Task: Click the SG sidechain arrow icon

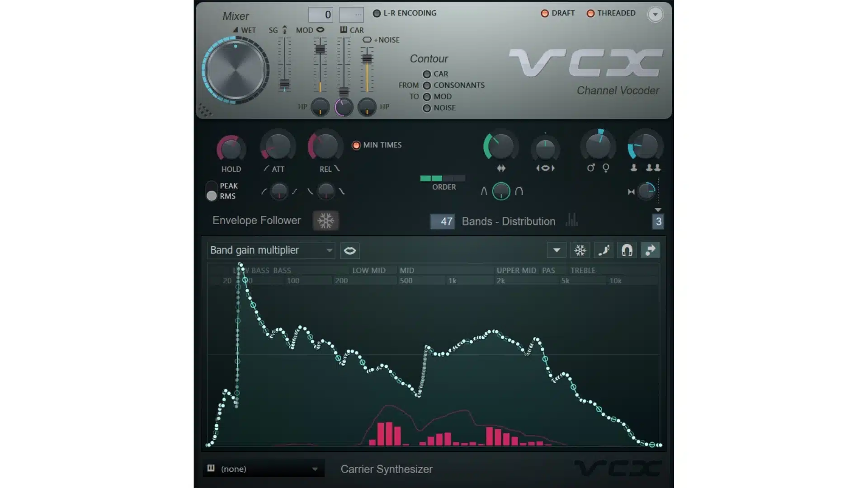Action: click(284, 30)
